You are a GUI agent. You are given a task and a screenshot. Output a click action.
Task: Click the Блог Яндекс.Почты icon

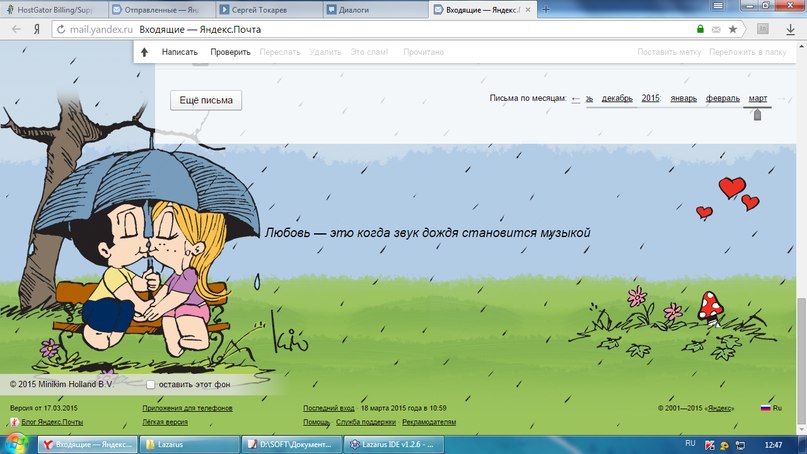(14, 422)
